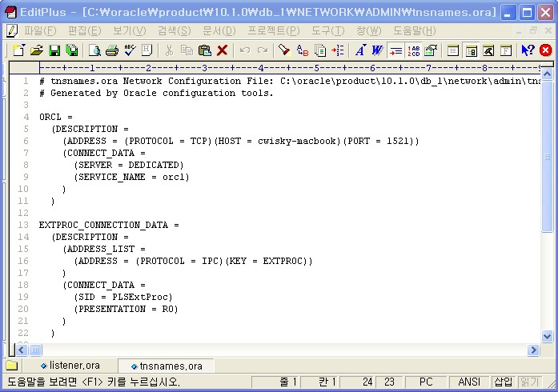Save the file with the green floppy icon

pos(54,50)
